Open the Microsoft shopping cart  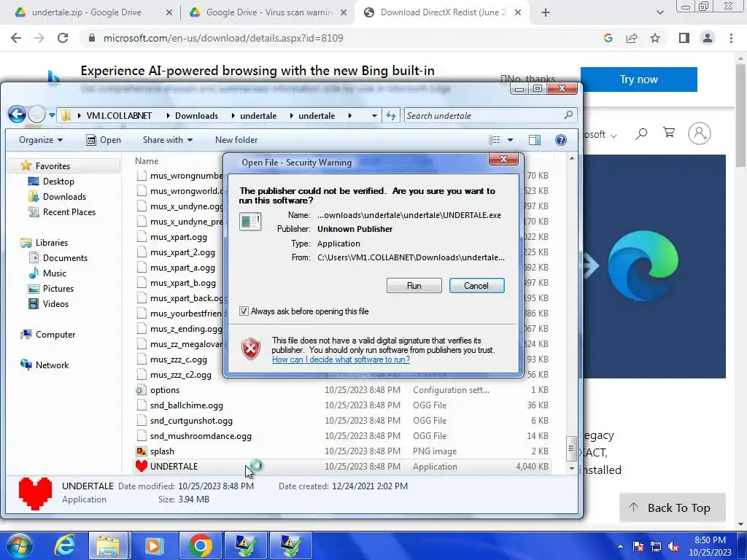[669, 133]
